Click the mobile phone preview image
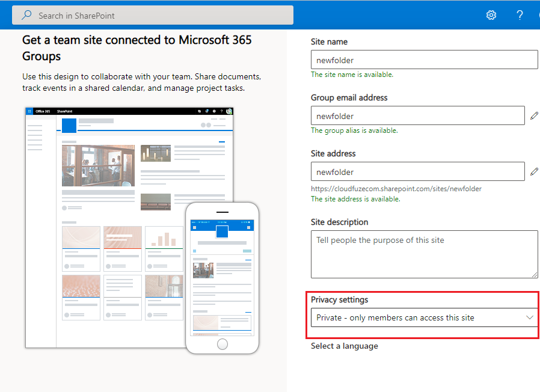 [222, 278]
